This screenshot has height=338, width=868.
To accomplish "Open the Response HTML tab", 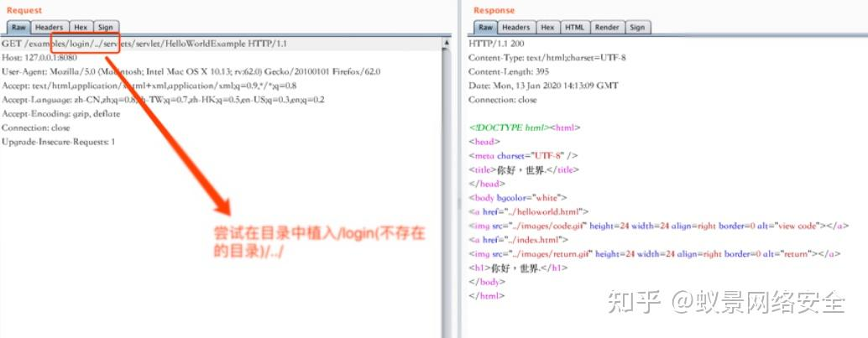I will pos(574,27).
